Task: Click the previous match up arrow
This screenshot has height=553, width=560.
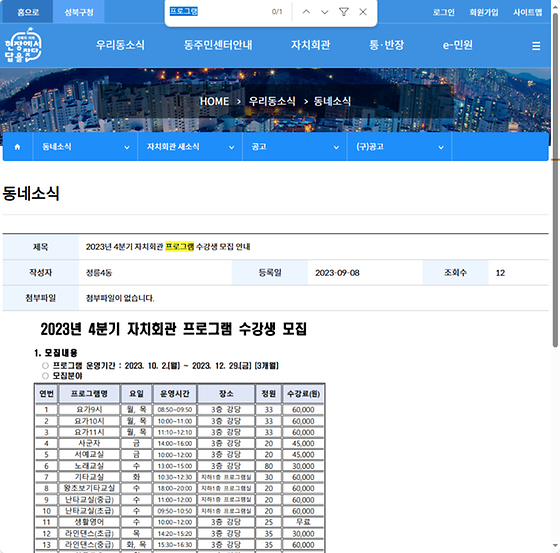Action: (x=306, y=12)
